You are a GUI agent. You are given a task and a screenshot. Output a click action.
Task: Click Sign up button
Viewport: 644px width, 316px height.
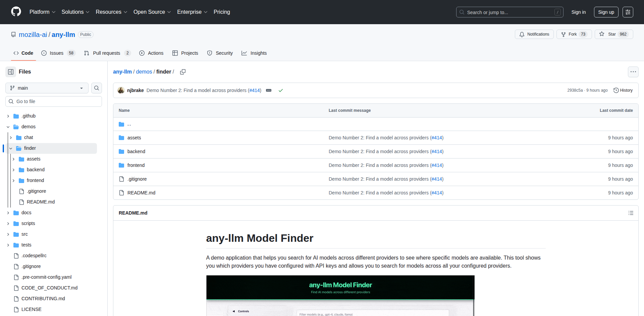tap(606, 12)
